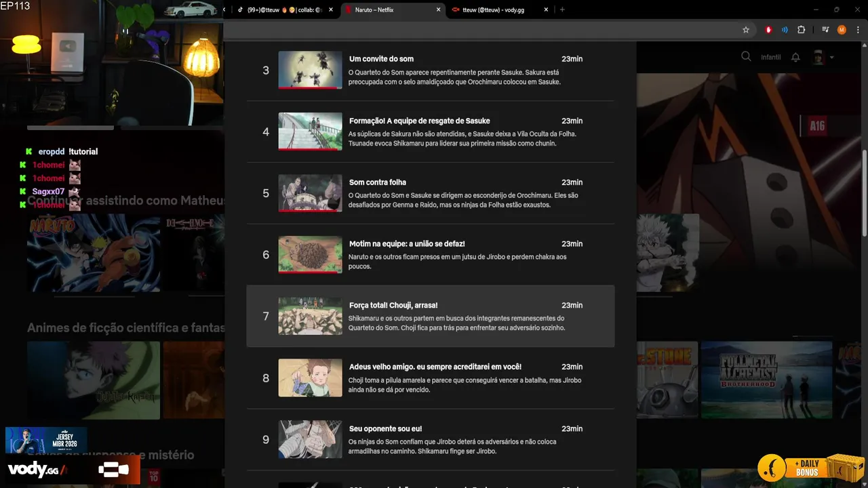This screenshot has height=488, width=868.
Task: Click the 23min duration of episode 6
Action: tap(572, 244)
